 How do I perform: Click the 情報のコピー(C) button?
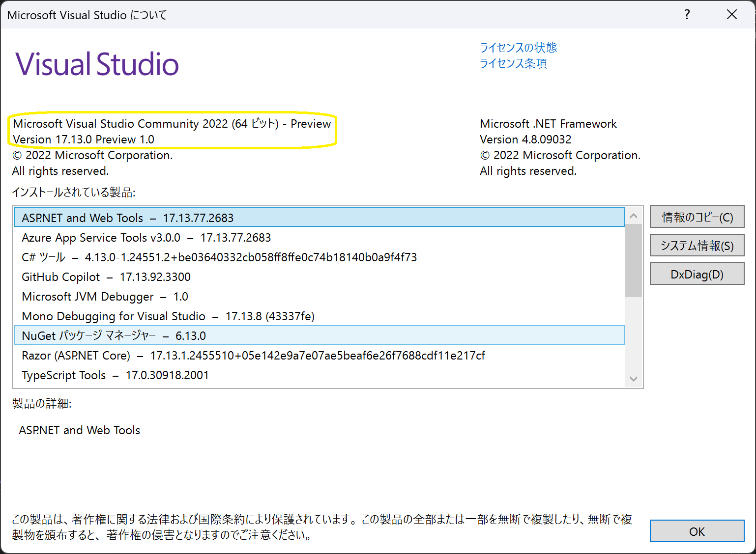(697, 217)
